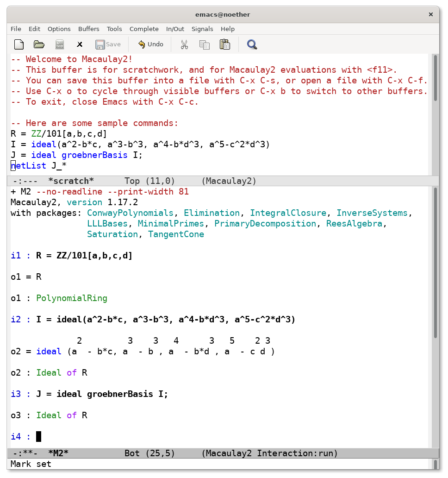Screen dimensions: 448x478
Task: Click the '--no-readline --print-width 81' command text
Action: pyautogui.click(x=112, y=192)
